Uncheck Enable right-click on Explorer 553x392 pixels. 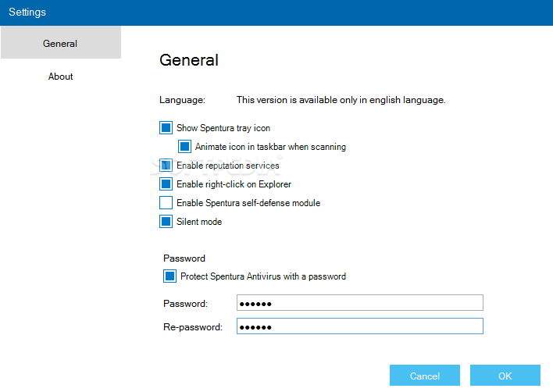166,184
